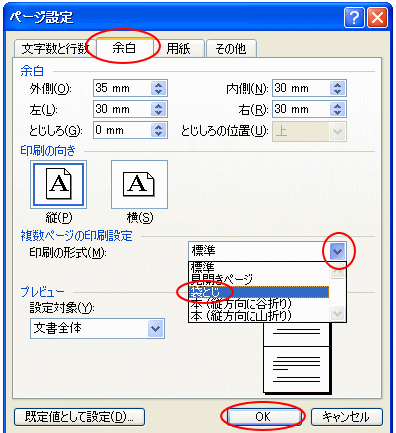Click the 既定値として設定 button

pos(79,417)
